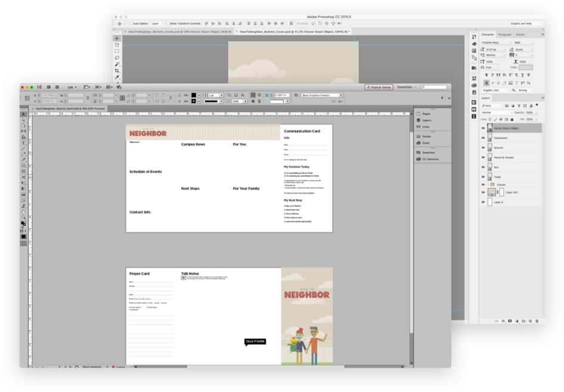Open the CC Libraries panel
Image resolution: width=564 pixels, height=392 pixels.
point(430,159)
